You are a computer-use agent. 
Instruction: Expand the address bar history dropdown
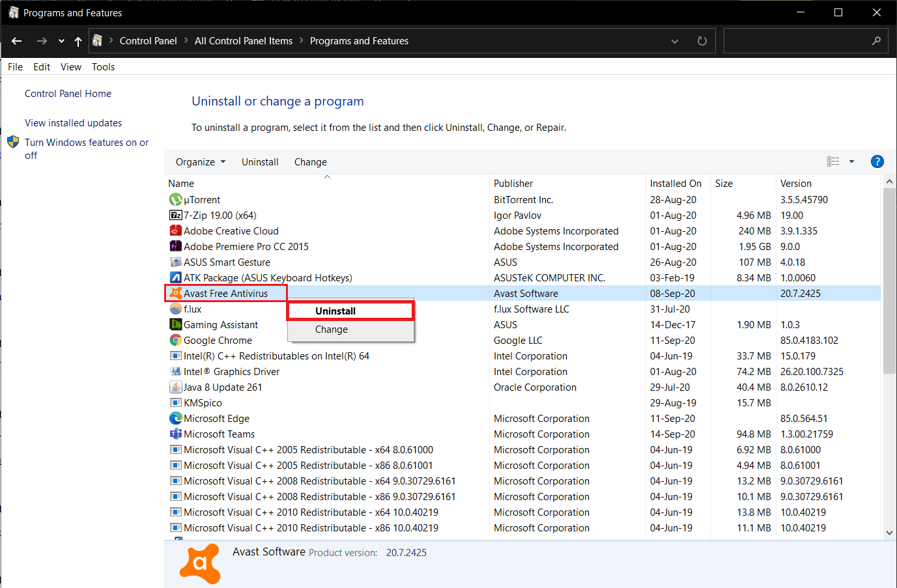tap(675, 40)
